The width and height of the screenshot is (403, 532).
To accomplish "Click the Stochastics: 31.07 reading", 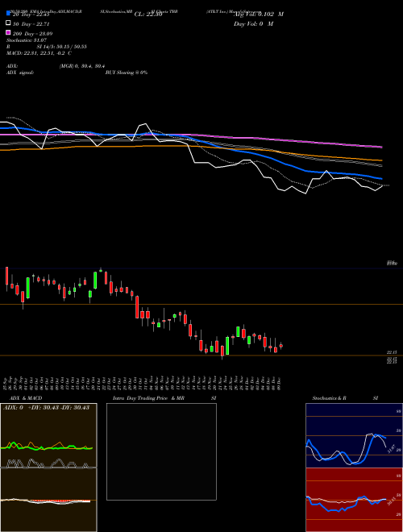I will [x=27, y=40].
